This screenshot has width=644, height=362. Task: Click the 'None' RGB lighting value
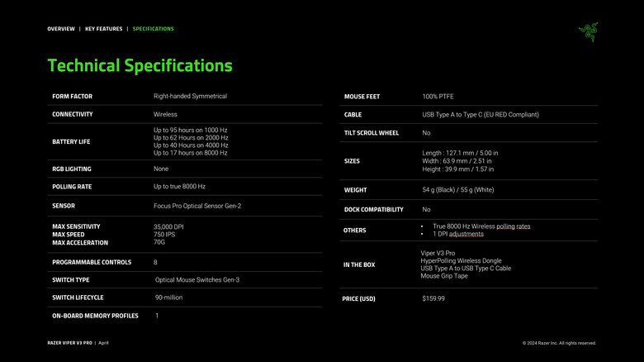[x=161, y=169]
